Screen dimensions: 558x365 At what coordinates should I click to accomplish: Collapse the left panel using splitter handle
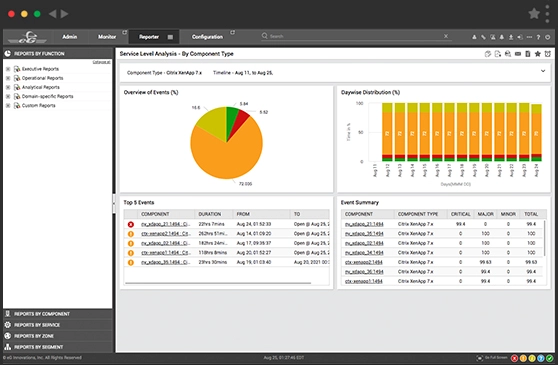click(114, 203)
